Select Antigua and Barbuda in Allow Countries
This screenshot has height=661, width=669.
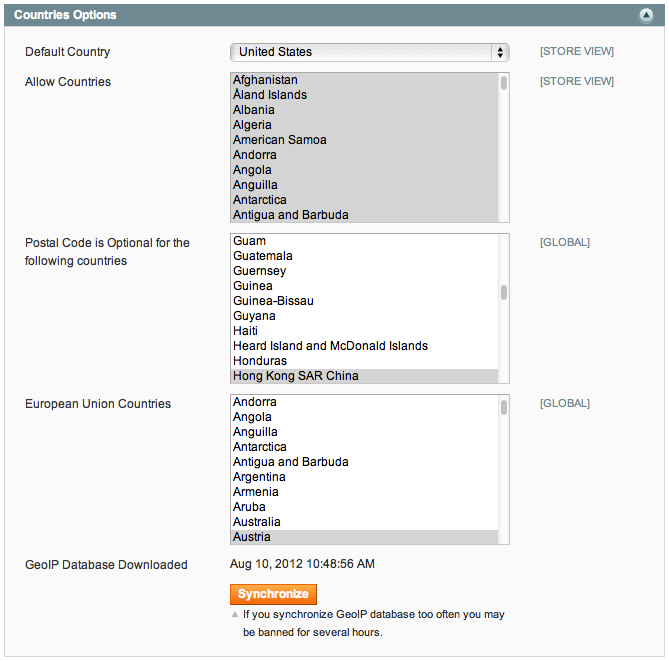[x=290, y=215]
